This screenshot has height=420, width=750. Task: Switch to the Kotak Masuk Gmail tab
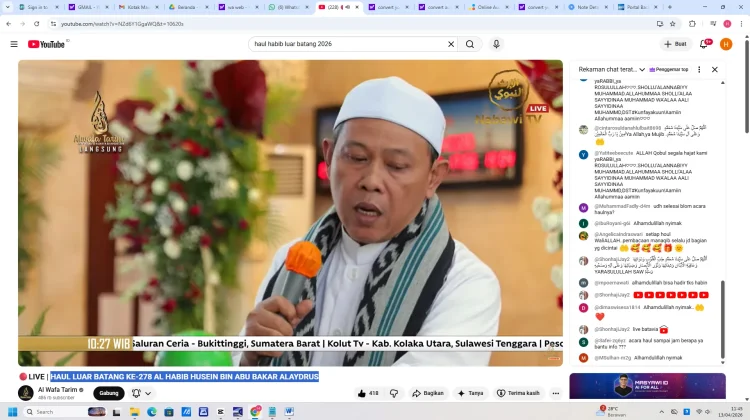138,7
